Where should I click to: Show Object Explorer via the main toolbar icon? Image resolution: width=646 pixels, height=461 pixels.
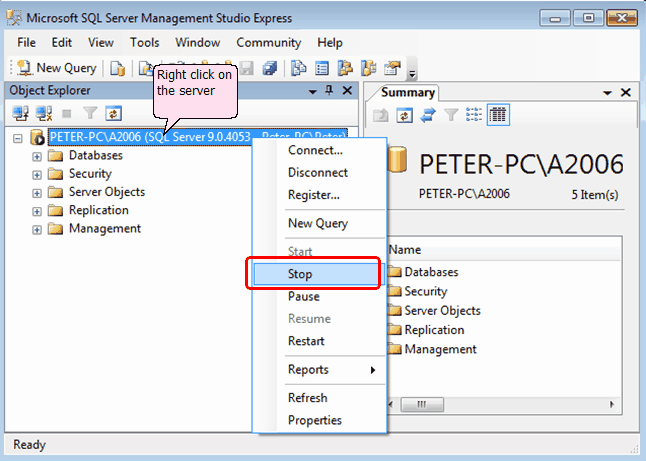point(345,68)
